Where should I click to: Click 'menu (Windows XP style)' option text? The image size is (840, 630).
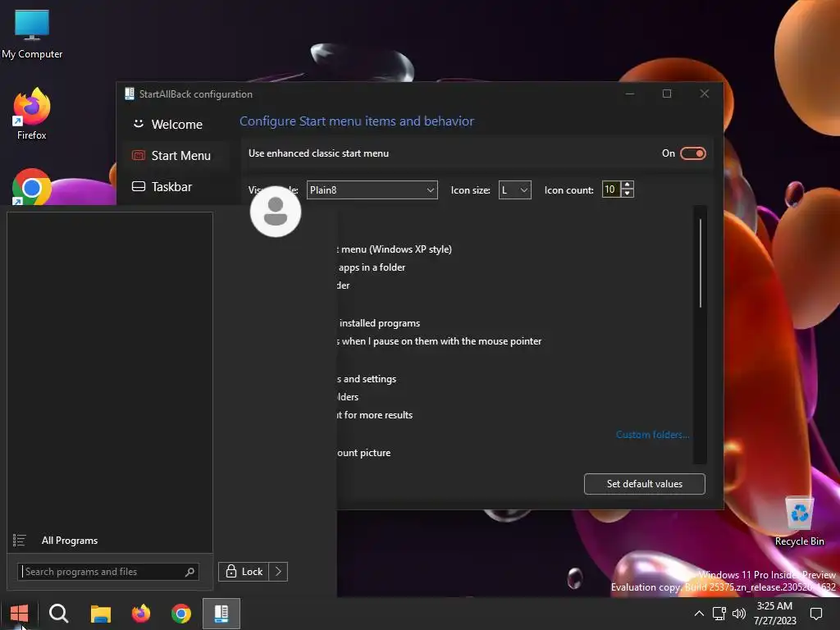coord(396,249)
